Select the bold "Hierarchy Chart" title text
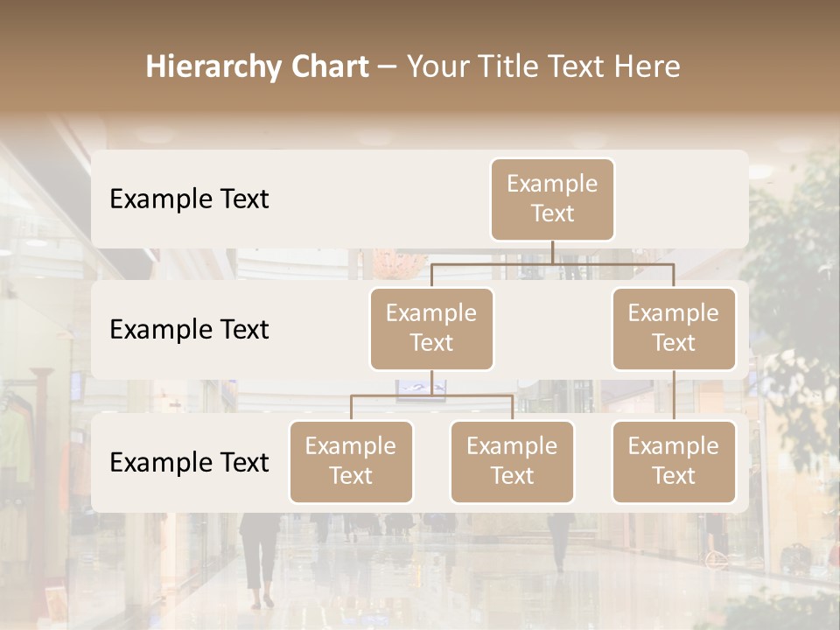 [x=256, y=67]
